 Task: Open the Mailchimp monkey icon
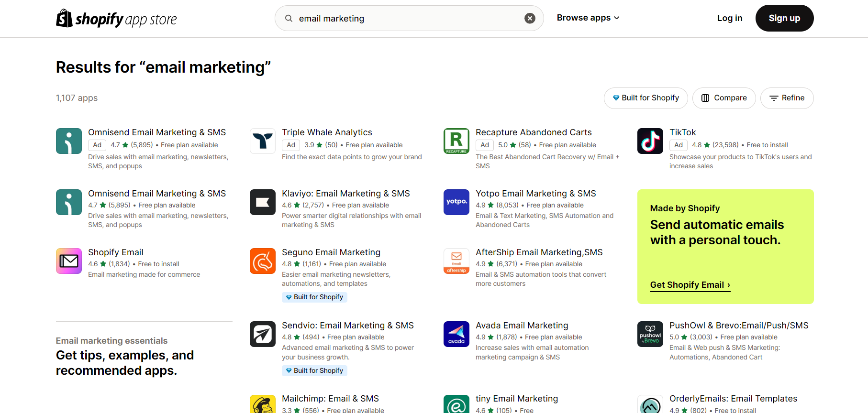coord(263,404)
